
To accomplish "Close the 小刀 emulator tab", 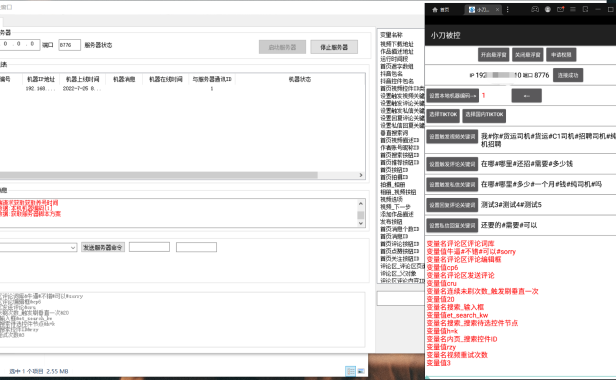I will click(x=497, y=10).
